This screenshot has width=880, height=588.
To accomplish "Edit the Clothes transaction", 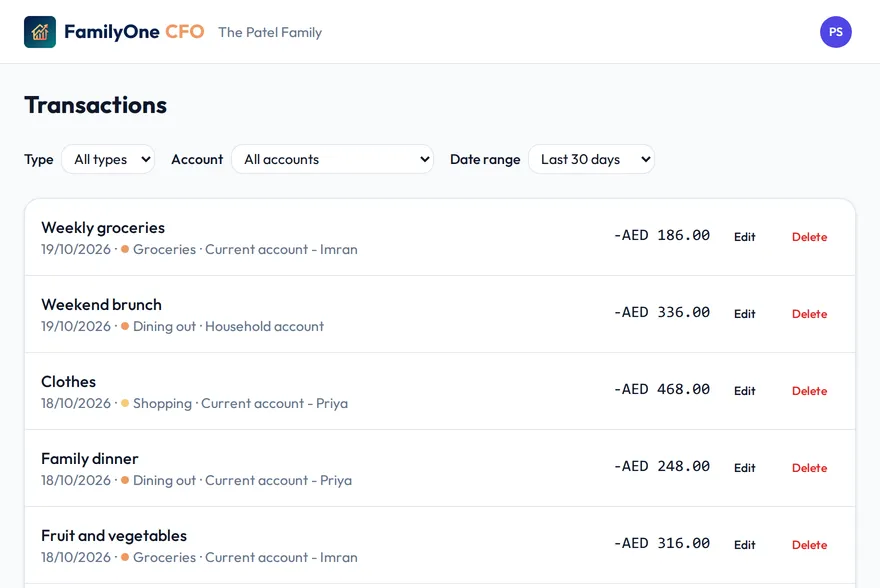I will pos(745,391).
